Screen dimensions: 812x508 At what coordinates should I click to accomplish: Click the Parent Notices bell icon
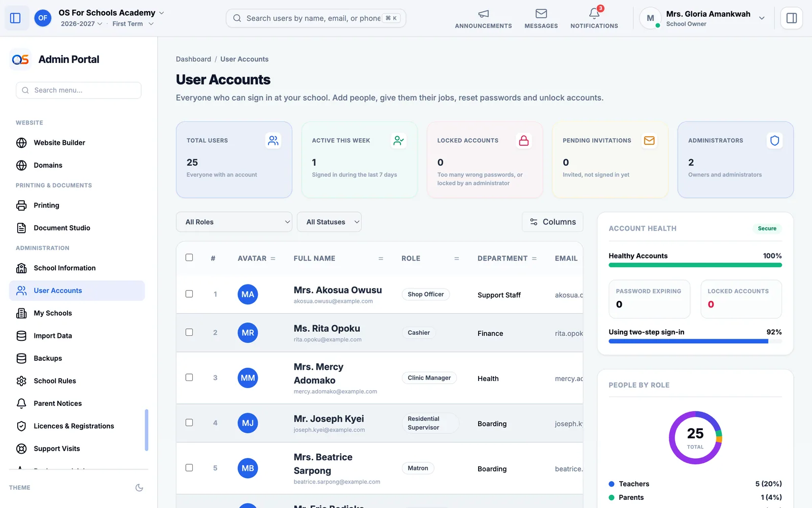(21, 403)
